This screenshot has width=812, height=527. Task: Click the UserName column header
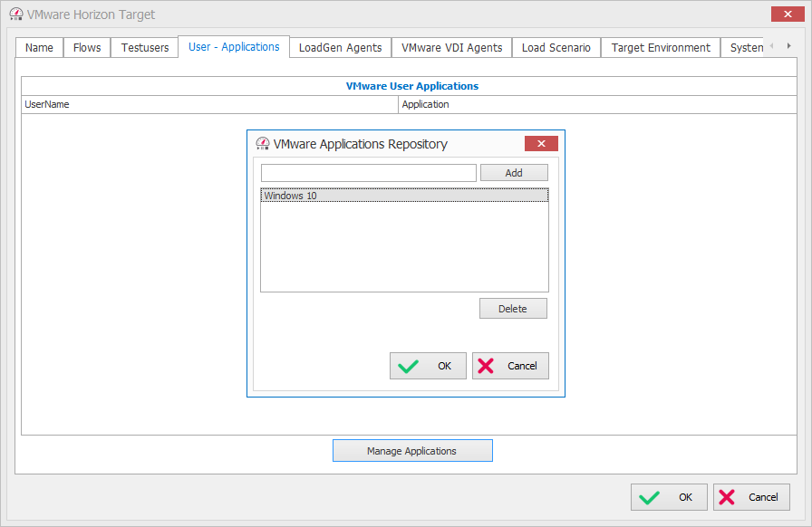[209, 104]
